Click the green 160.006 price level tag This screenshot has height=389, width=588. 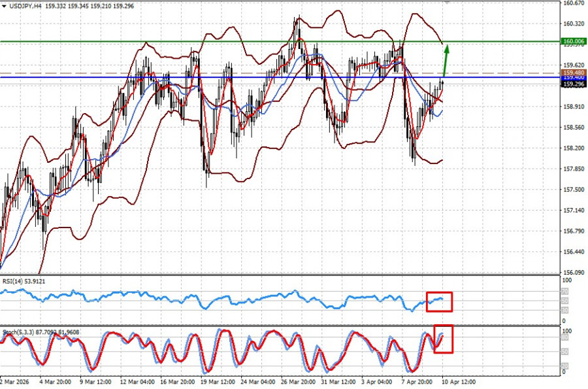coord(574,41)
